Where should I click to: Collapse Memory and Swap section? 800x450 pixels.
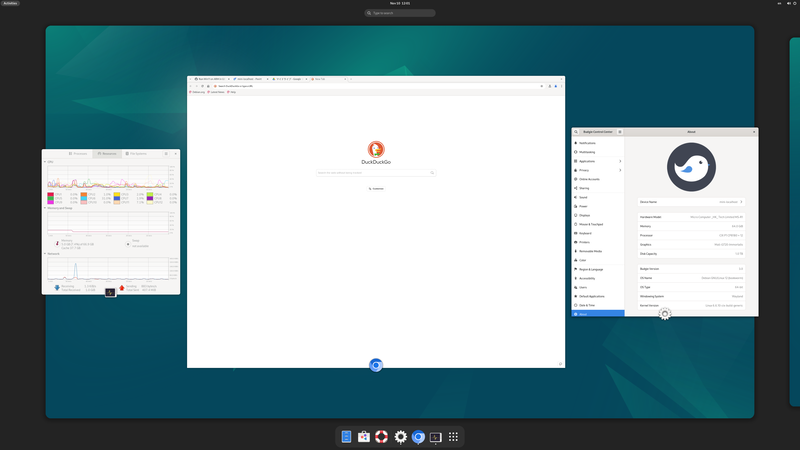click(x=45, y=208)
